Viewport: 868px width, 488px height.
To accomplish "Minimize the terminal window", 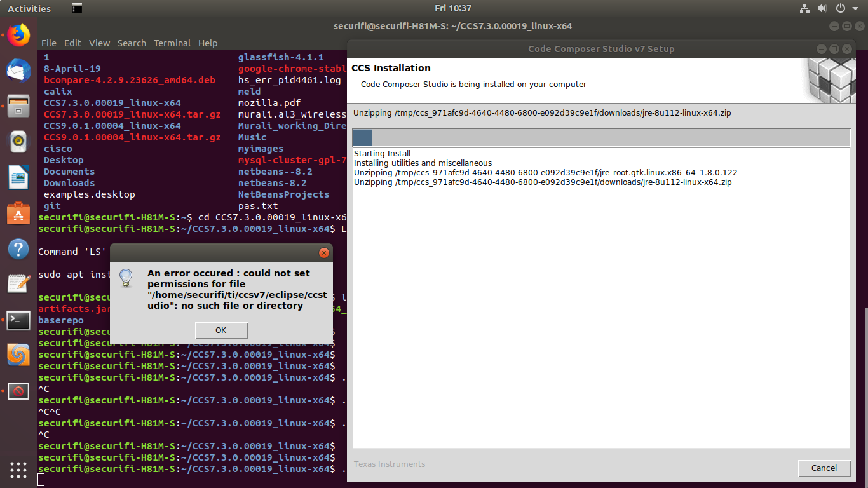I will 834,26.
